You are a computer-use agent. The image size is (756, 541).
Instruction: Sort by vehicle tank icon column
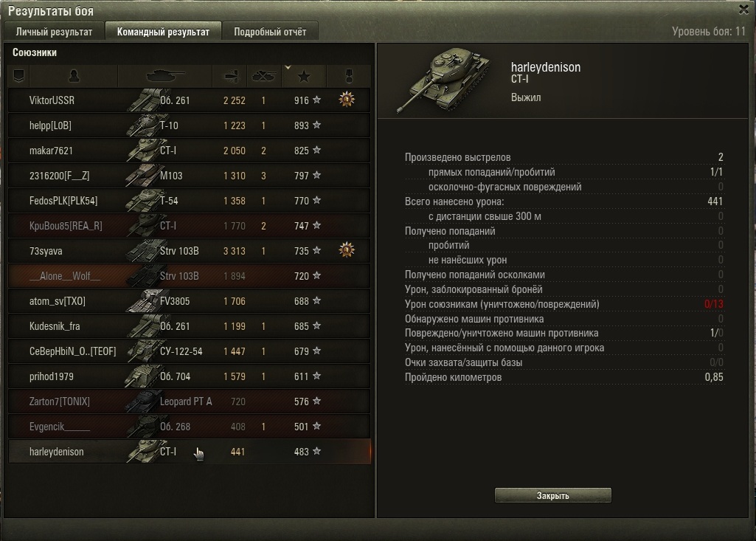(165, 76)
